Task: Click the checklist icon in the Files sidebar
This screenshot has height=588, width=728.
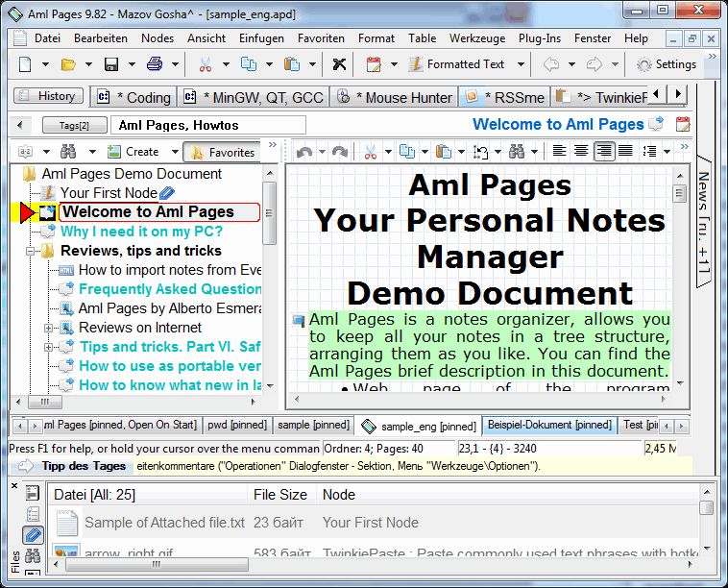Action: click(x=33, y=514)
